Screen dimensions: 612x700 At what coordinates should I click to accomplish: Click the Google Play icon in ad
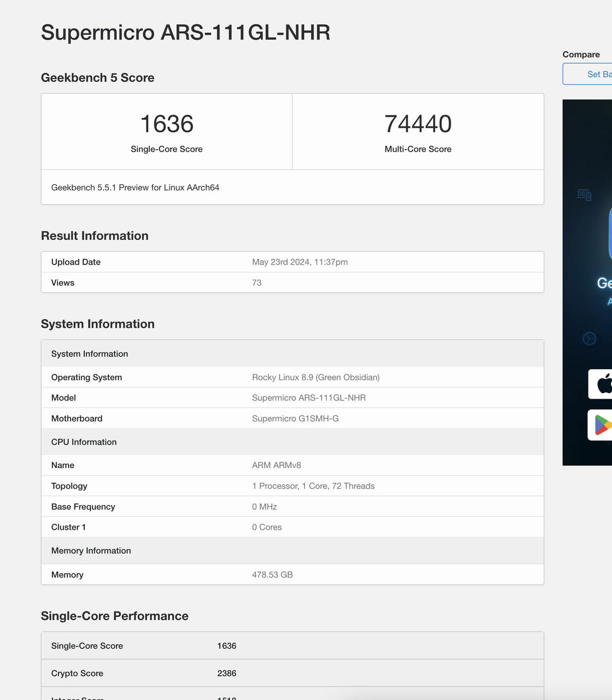[601, 425]
